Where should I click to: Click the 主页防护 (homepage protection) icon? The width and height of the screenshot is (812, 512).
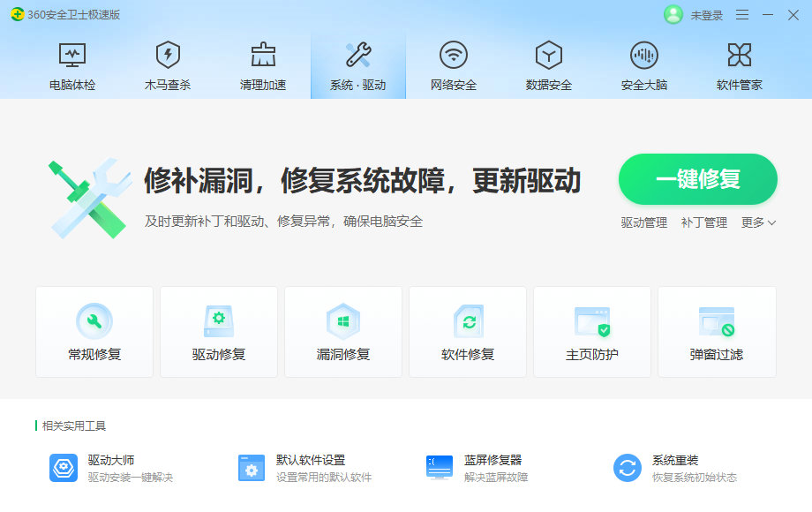[592, 331]
